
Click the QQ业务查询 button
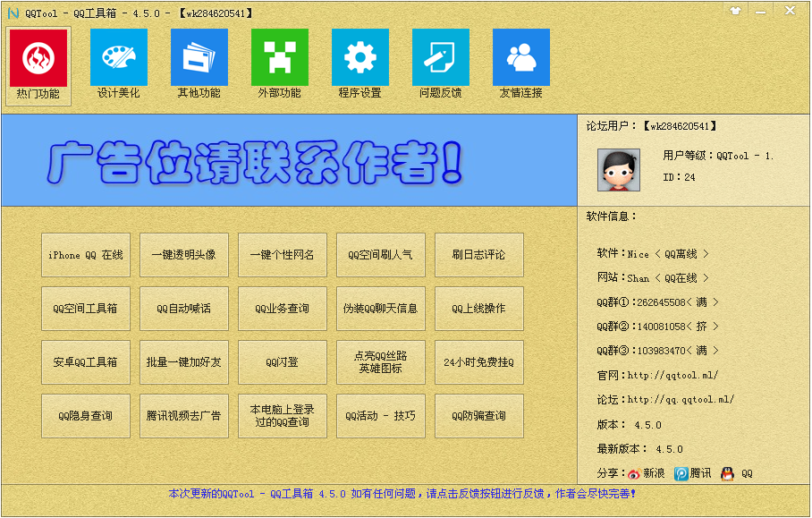point(283,309)
